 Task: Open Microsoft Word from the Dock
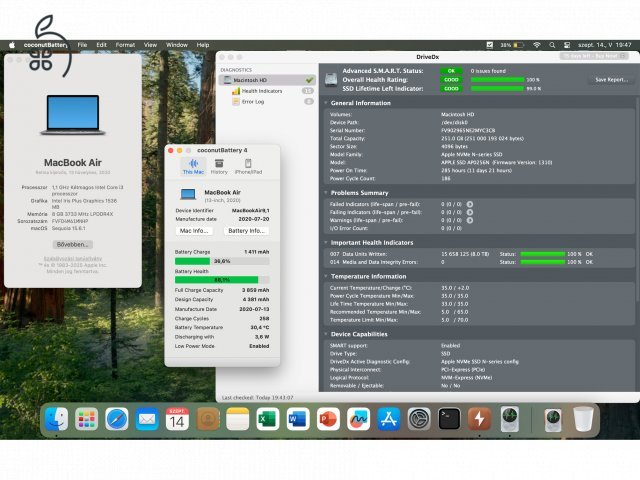click(x=298, y=419)
